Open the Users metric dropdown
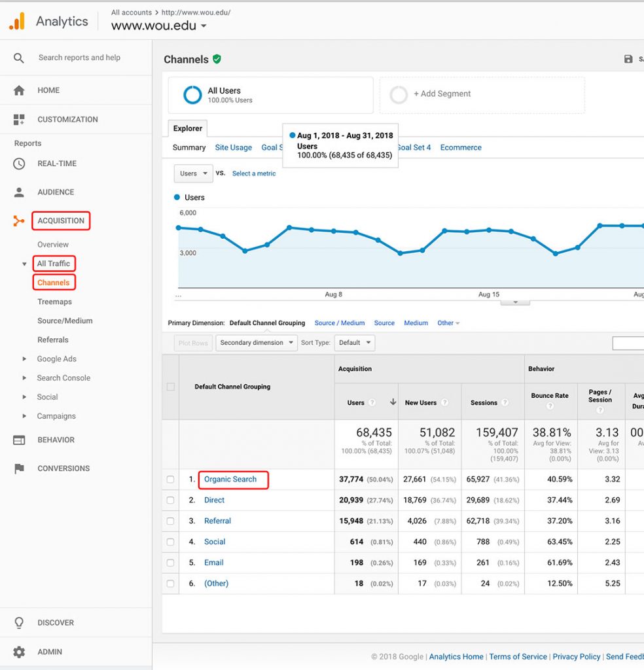Viewport: 644px width, 670px height. (x=193, y=173)
